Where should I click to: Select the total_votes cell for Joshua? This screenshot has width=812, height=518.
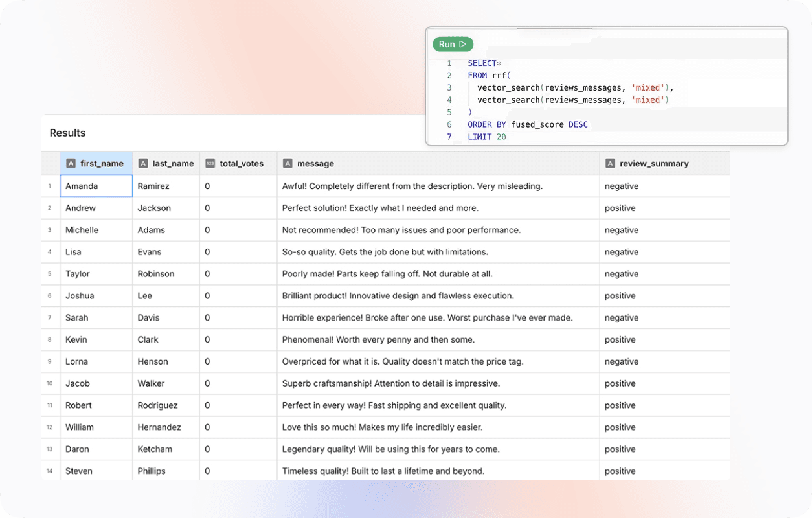tap(207, 296)
